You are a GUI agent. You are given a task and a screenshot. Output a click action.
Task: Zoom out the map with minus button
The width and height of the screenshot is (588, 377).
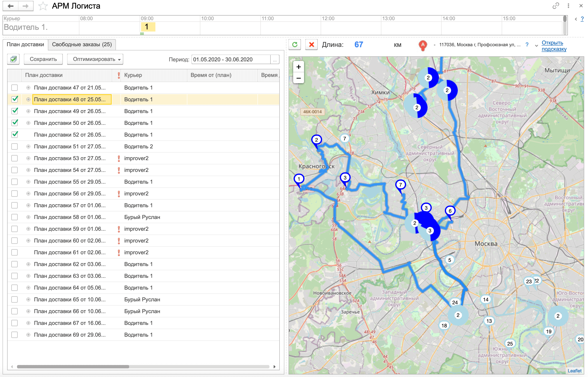[298, 78]
